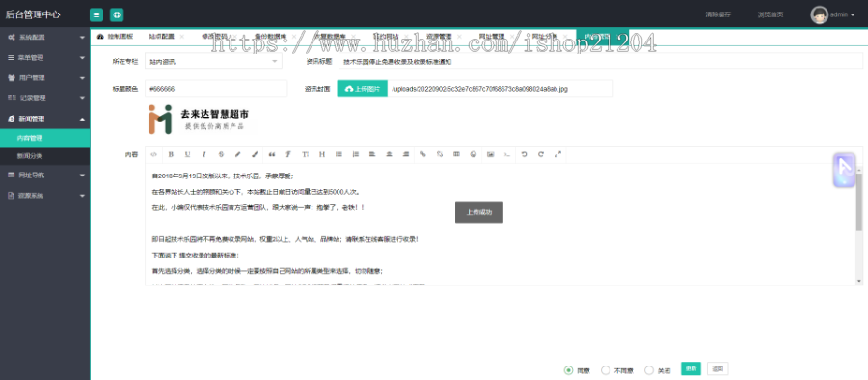This screenshot has height=380, width=868.
Task: Click the 上传图片 upload button
Action: tap(362, 89)
